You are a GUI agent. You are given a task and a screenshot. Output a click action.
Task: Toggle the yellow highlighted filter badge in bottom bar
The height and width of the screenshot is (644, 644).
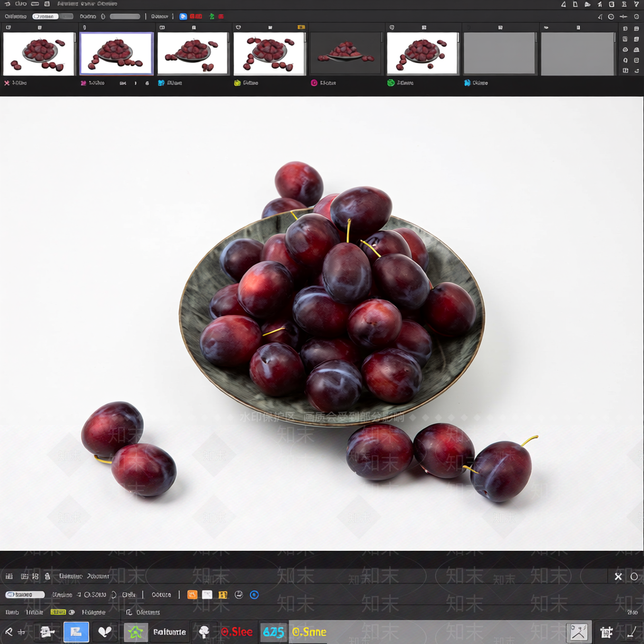(x=59, y=612)
